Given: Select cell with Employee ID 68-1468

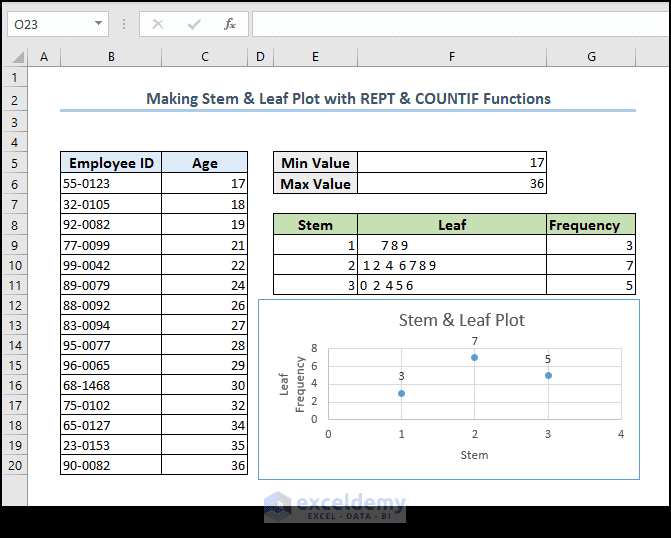Looking at the screenshot, I should click(x=111, y=385).
